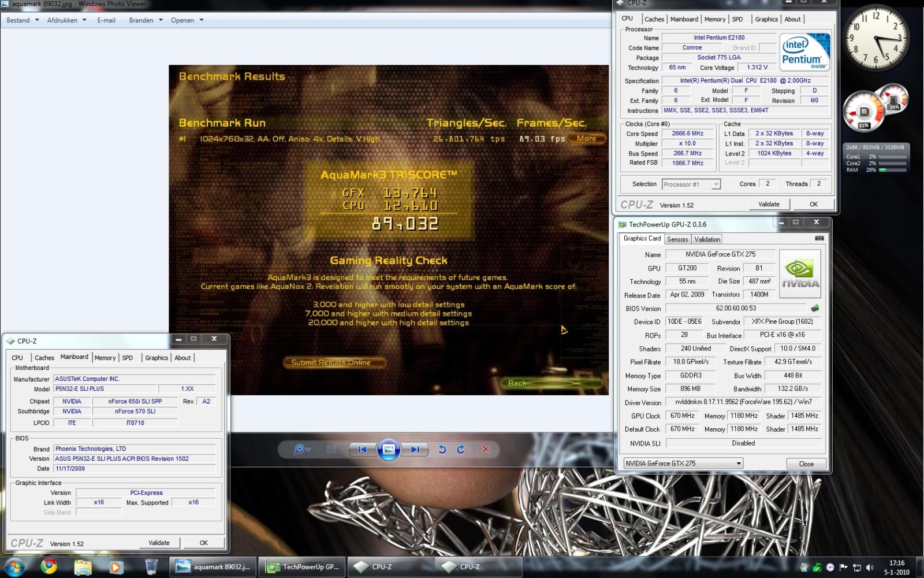Open the Bestand menu dropdown

pyautogui.click(x=23, y=20)
